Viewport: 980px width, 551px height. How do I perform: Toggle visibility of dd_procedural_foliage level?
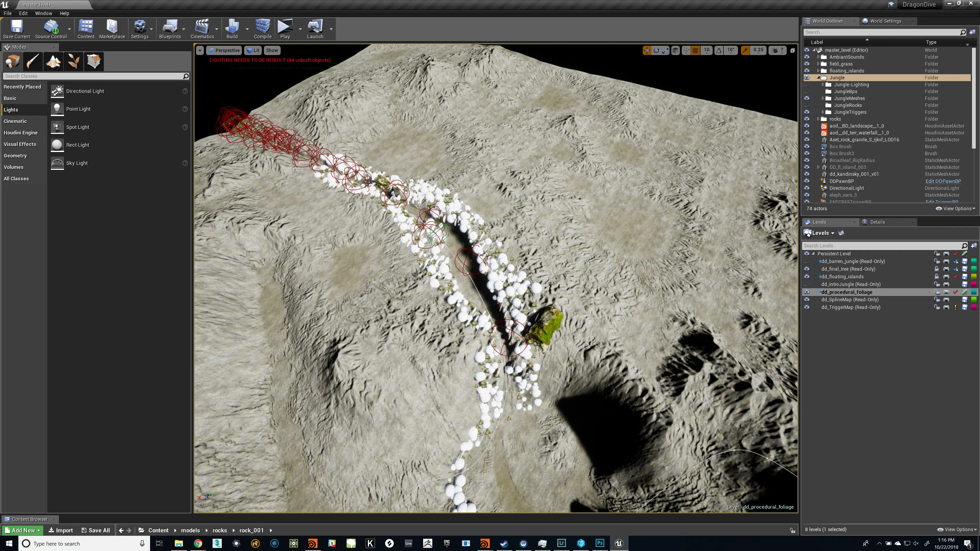[x=806, y=292]
